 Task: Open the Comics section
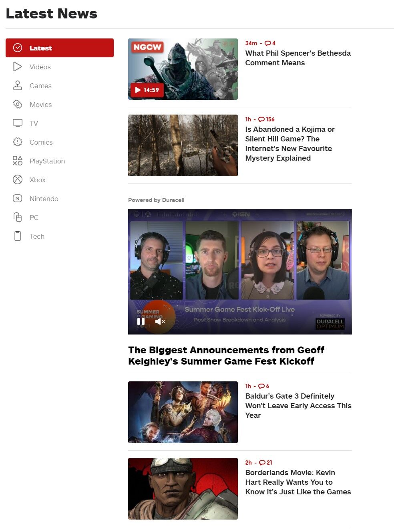tap(41, 142)
